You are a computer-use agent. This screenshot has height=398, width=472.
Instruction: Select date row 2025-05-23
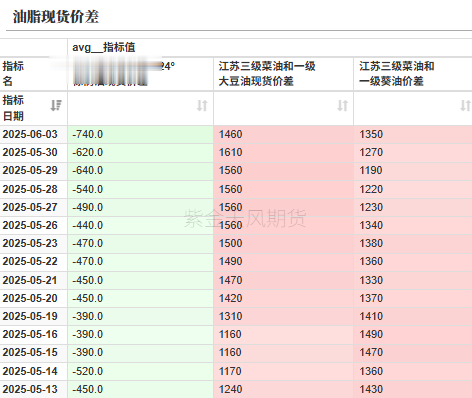(x=33, y=243)
